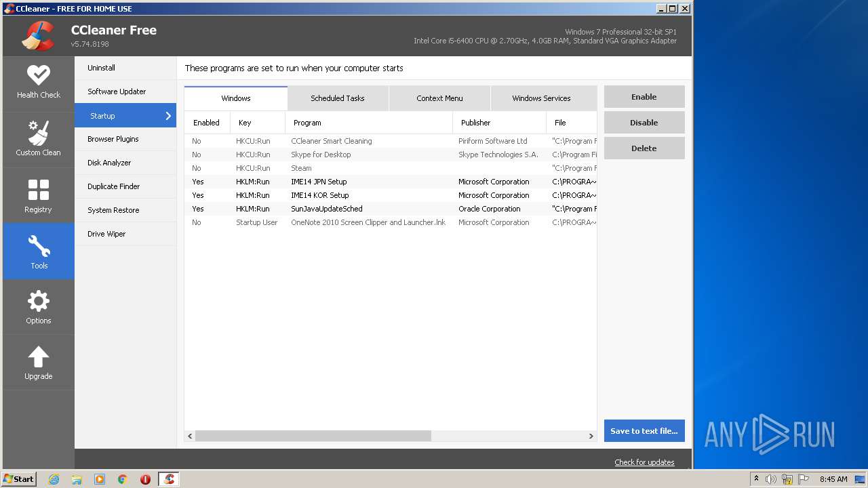Viewport: 868px width, 488px height.
Task: Select the Tools wrench icon
Action: coord(39,246)
